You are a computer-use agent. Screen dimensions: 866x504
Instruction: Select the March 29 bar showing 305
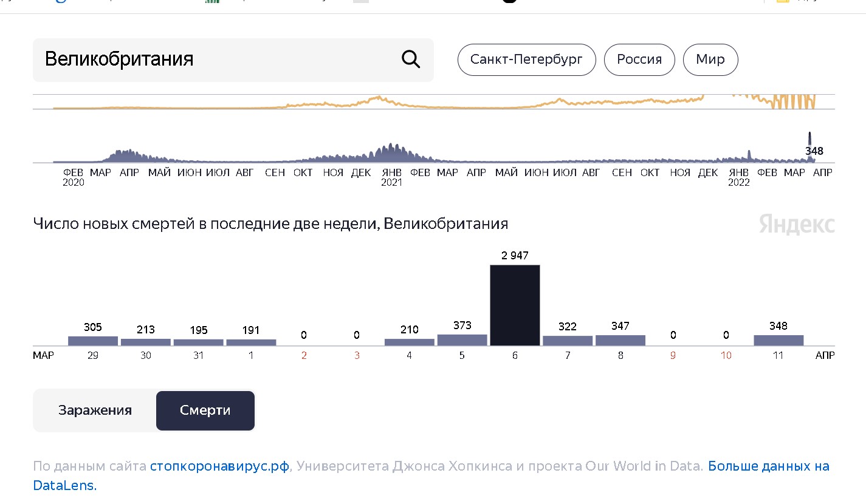point(93,341)
